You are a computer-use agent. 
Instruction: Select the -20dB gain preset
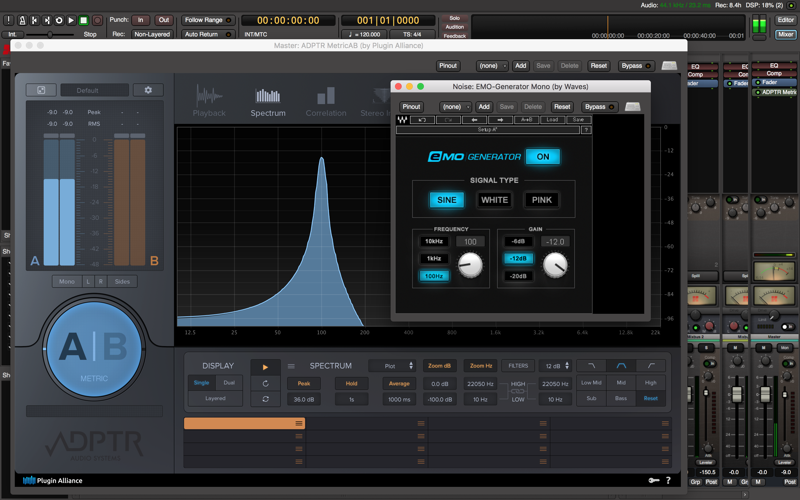point(518,276)
